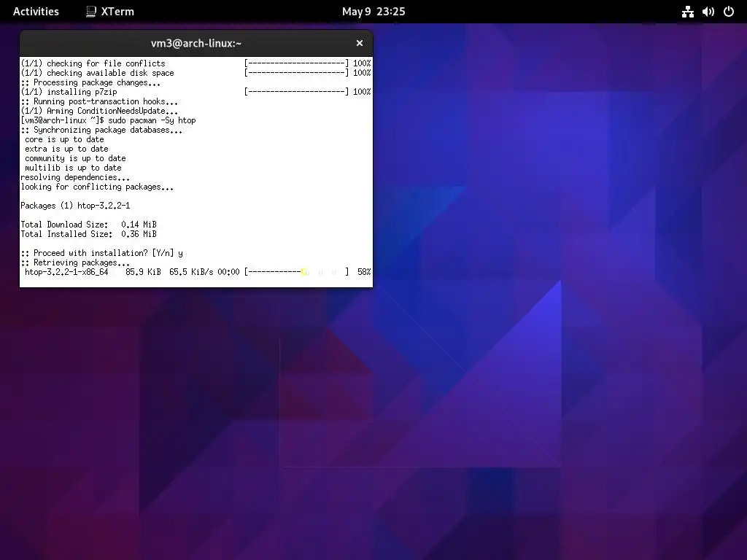Click the '65.5 KiB/s' download speed value

click(x=192, y=272)
